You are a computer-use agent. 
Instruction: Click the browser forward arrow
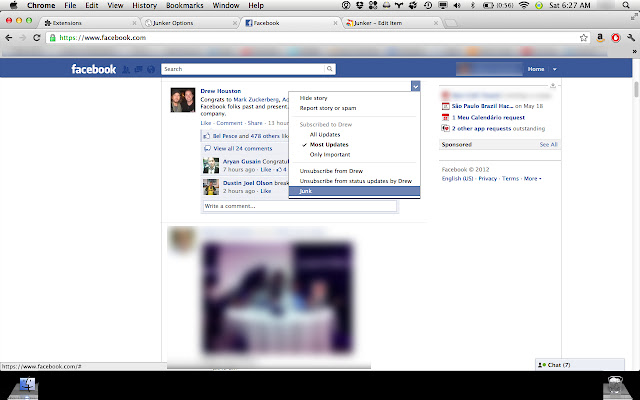[22, 38]
